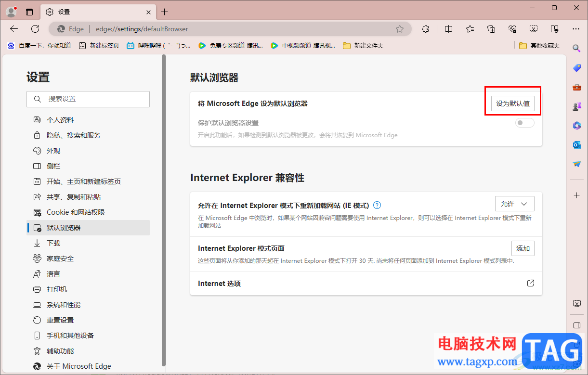Open 新建文件夹 bookmark folder

[363, 46]
